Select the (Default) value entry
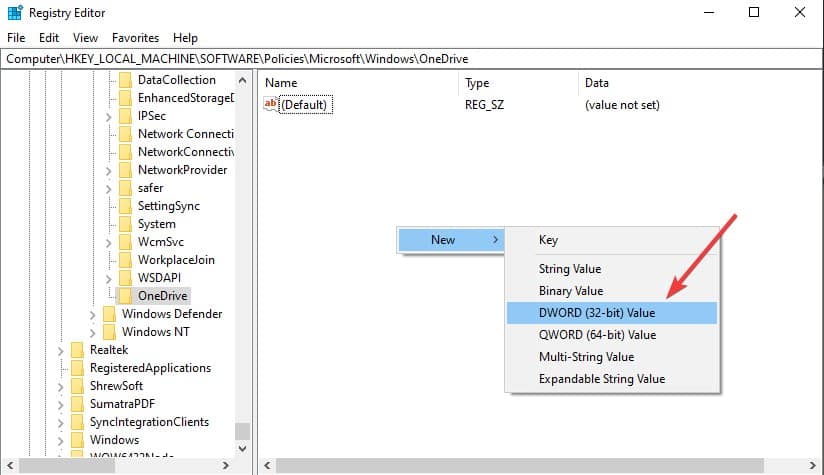The image size is (824, 475). point(304,105)
